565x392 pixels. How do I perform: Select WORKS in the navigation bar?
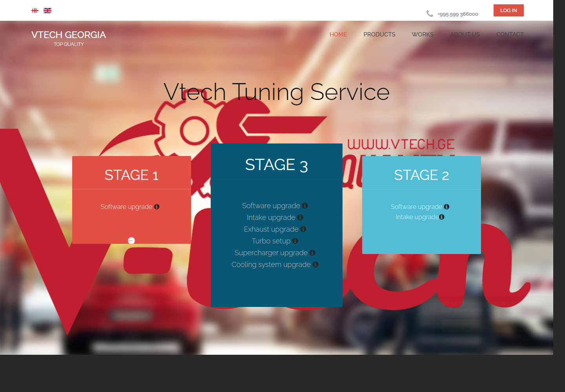[422, 34]
